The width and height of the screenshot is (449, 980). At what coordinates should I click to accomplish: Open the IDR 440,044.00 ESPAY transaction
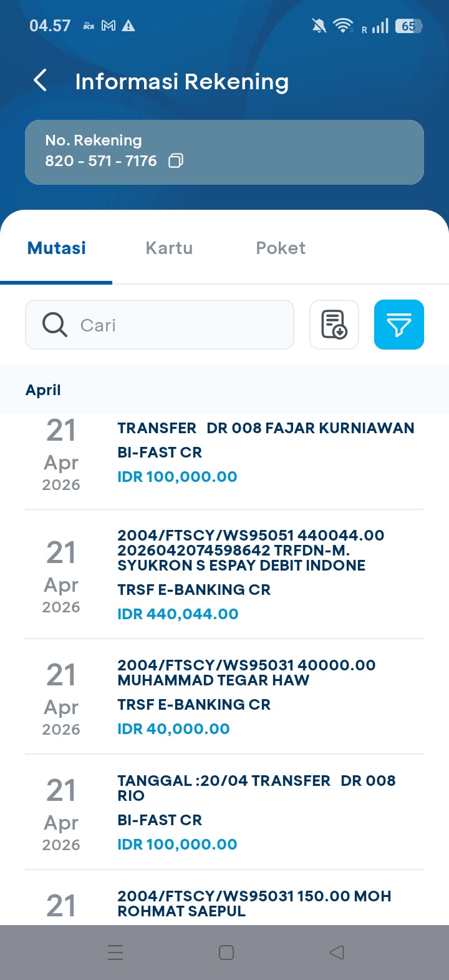224,574
